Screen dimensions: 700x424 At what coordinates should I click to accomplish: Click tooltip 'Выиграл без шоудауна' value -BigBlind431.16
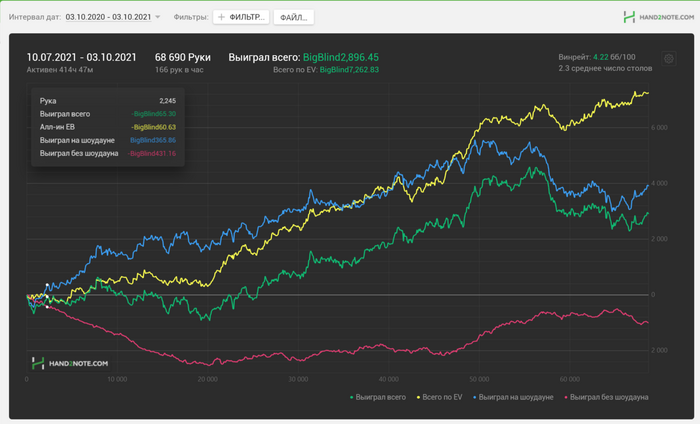152,154
